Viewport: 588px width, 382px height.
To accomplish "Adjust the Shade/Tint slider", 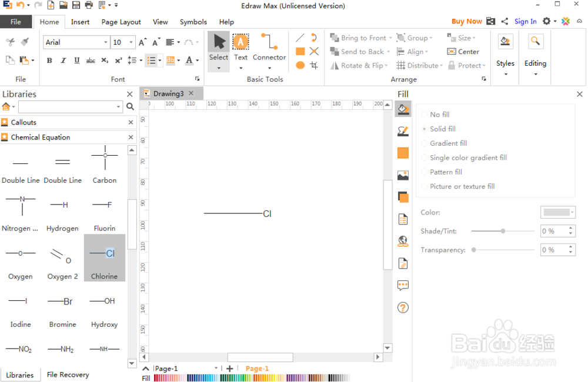I will [503, 231].
